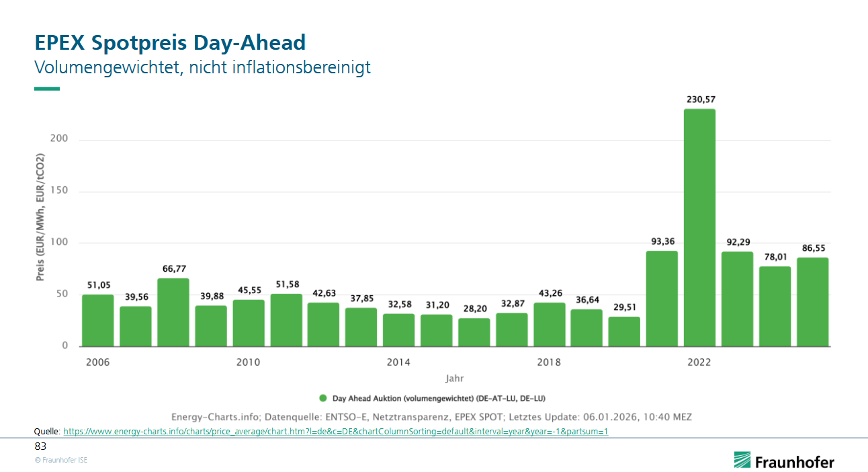This screenshot has height=472, width=868.
Task: Click the slide number 83
Action: 40,446
